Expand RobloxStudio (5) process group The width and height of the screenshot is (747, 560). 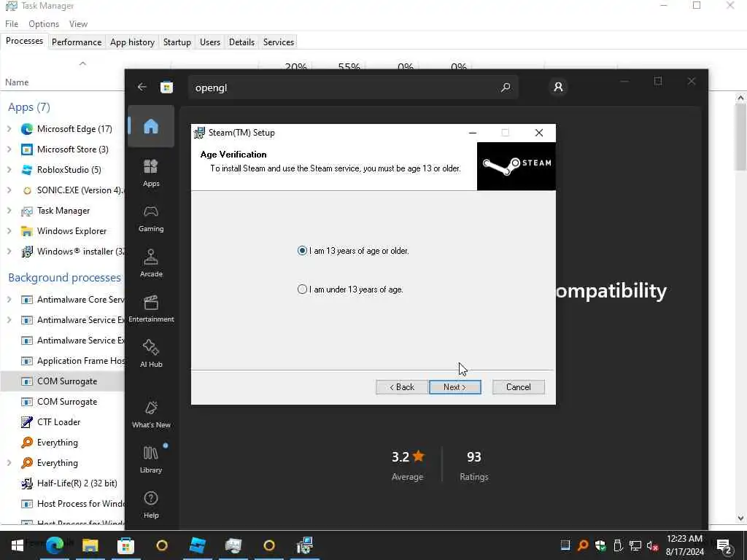click(x=9, y=169)
